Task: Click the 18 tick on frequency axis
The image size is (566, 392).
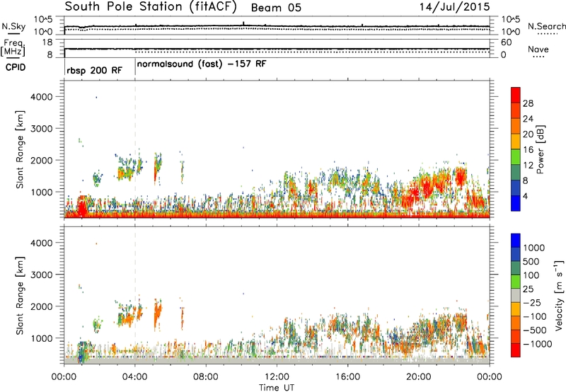Action: 47,42
